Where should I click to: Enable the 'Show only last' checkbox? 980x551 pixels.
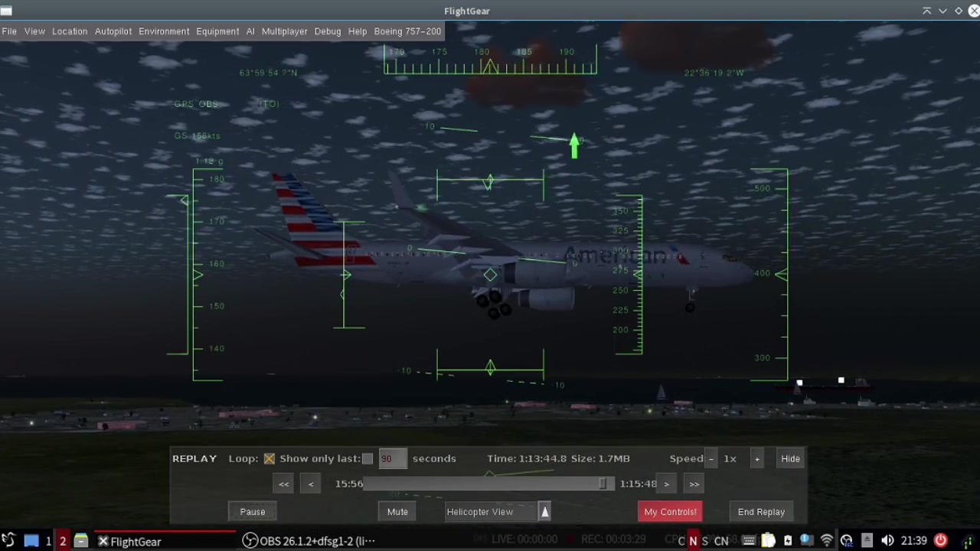point(367,458)
